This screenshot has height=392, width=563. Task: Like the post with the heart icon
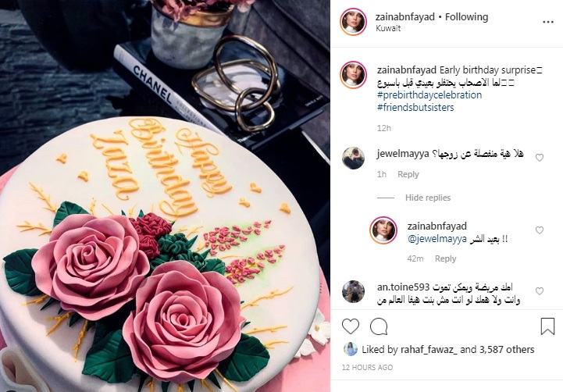pos(351,326)
